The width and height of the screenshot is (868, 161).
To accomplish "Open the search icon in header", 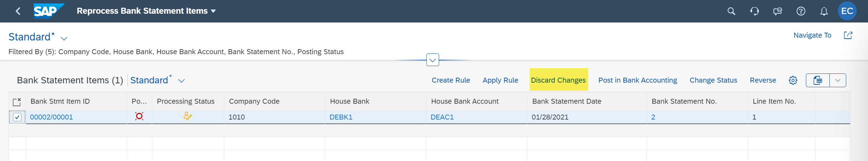I will (731, 11).
